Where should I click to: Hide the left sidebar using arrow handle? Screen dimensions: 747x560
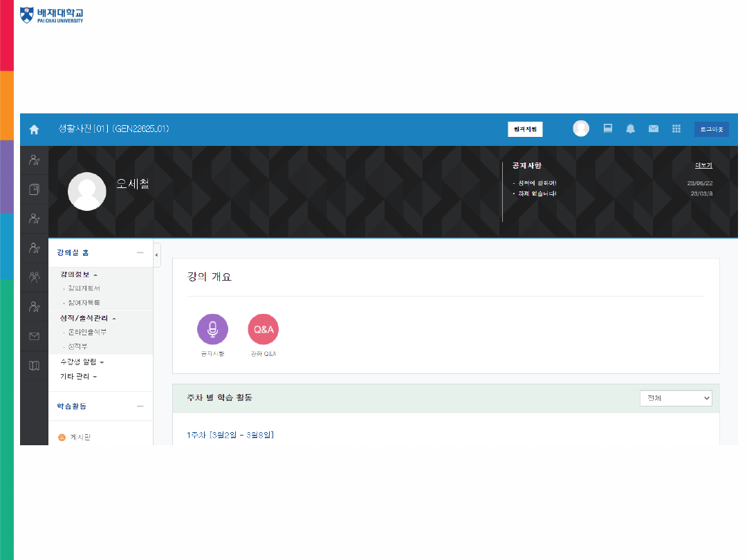156,255
